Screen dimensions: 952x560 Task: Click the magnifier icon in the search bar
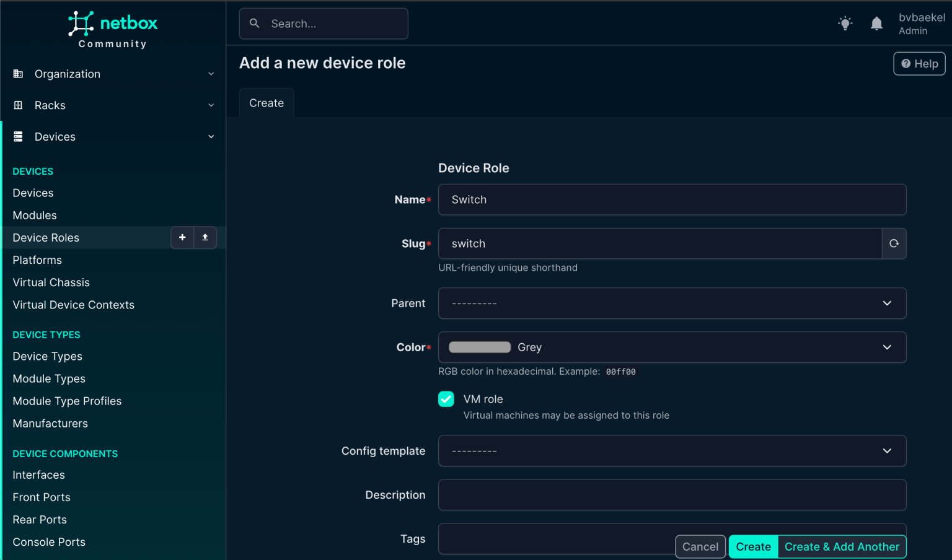(254, 23)
